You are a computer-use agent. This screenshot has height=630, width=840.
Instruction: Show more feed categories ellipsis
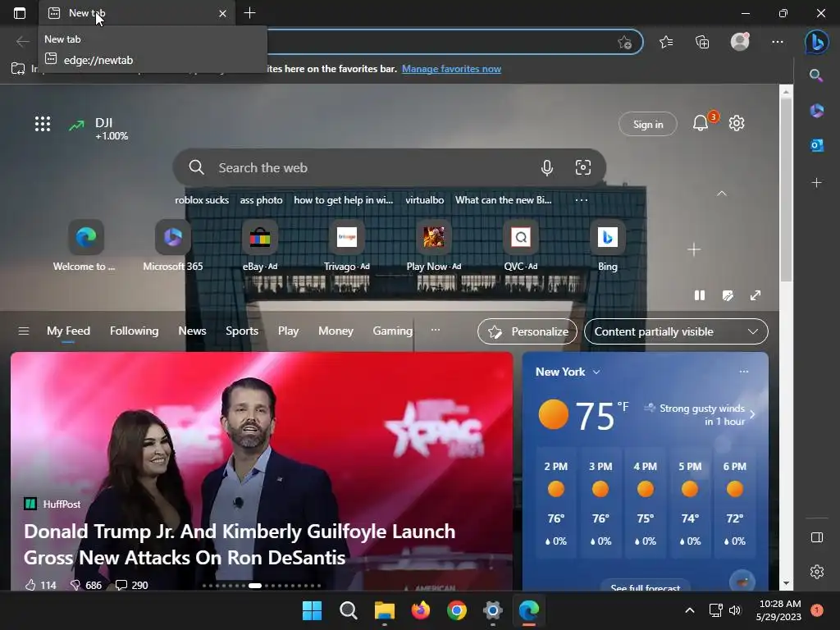436,330
